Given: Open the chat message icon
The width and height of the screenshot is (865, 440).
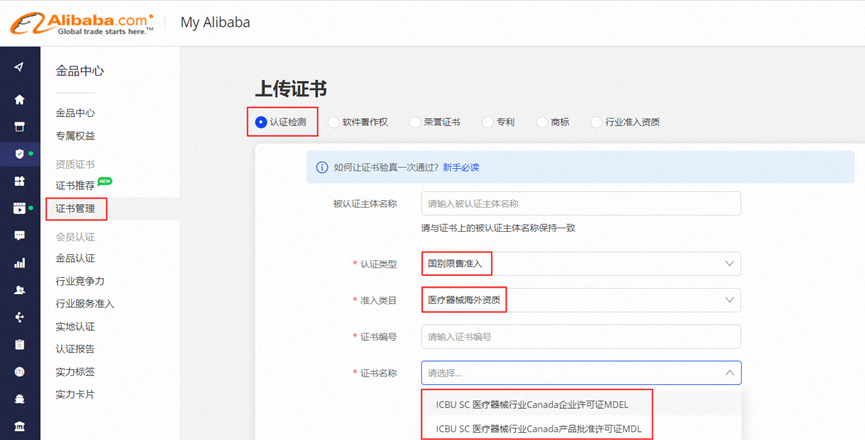Looking at the screenshot, I should [19, 235].
